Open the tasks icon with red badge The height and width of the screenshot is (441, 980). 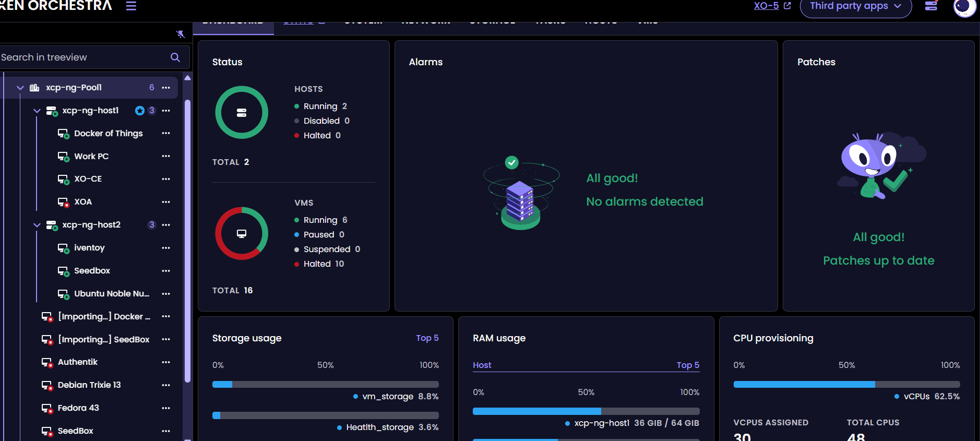pyautogui.click(x=931, y=6)
